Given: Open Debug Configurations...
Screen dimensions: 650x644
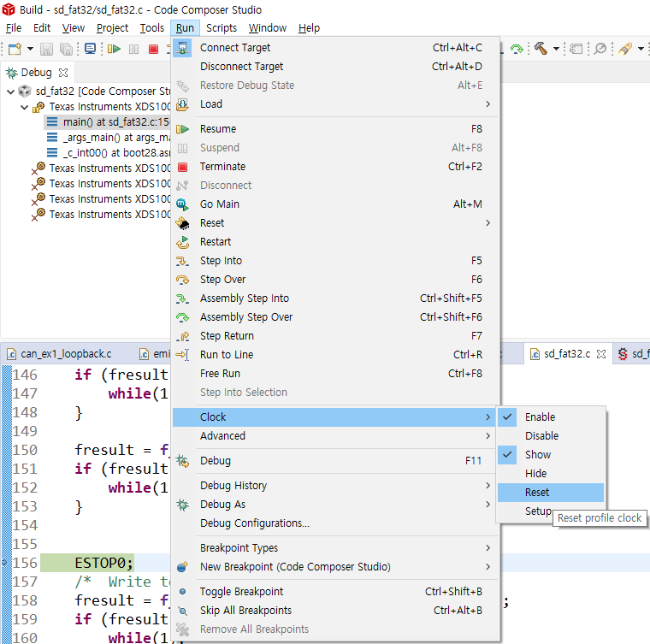Looking at the screenshot, I should (334, 523).
